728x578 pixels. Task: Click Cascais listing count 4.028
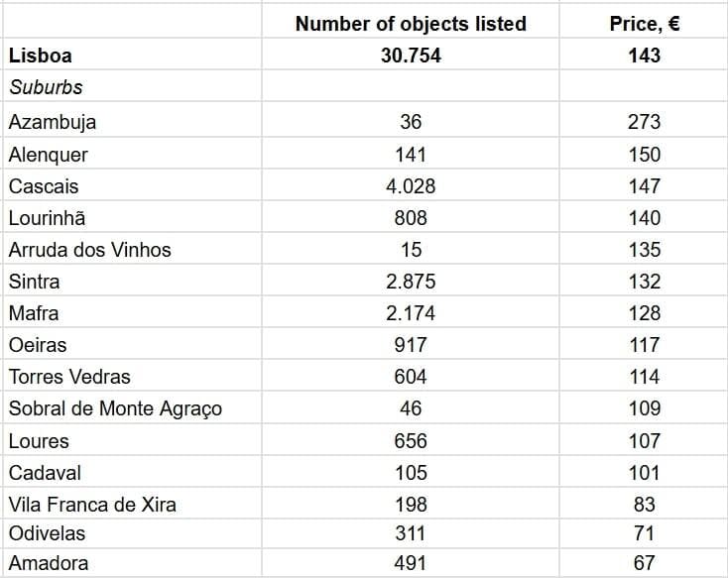click(411, 186)
